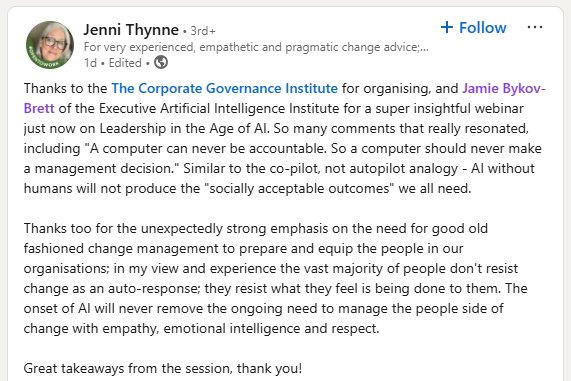Click the paragraph starting "Thanks too for"
The image size is (571, 381).
coord(276,278)
